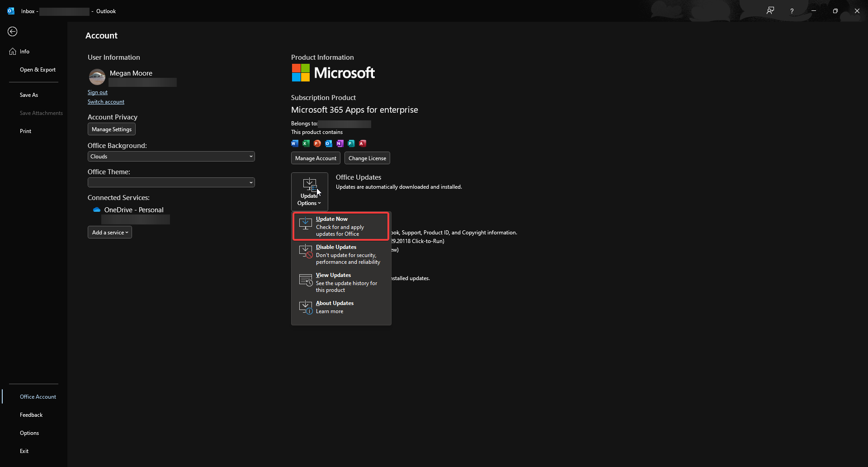Viewport: 868px width, 467px height.
Task: Click the About Updates info icon
Action: pyautogui.click(x=306, y=307)
